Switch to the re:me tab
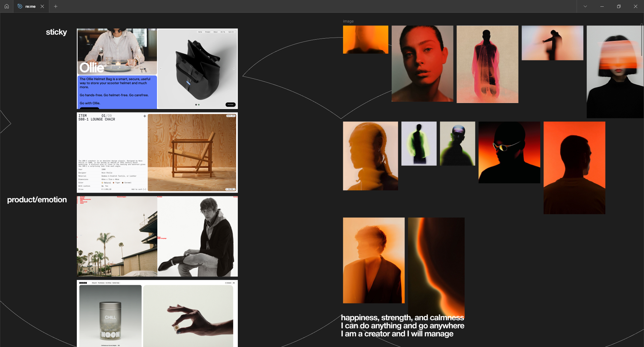Screen dimensions: 644x347 point(30,6)
